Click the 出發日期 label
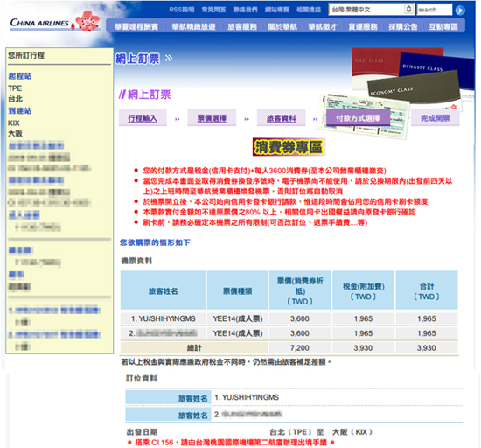 [142, 432]
